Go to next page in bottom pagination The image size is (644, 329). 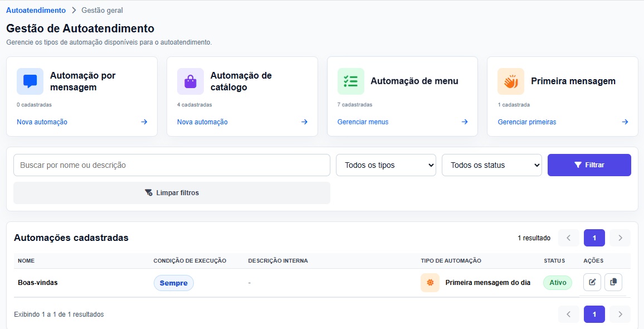click(x=620, y=314)
